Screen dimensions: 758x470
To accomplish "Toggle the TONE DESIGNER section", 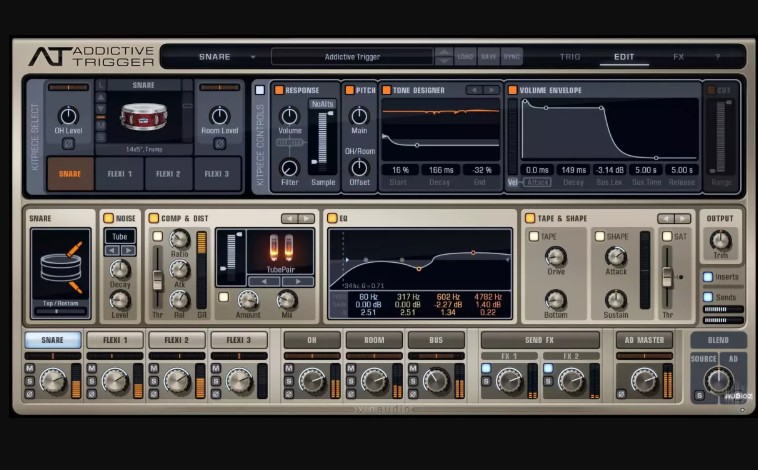I will (x=386, y=90).
